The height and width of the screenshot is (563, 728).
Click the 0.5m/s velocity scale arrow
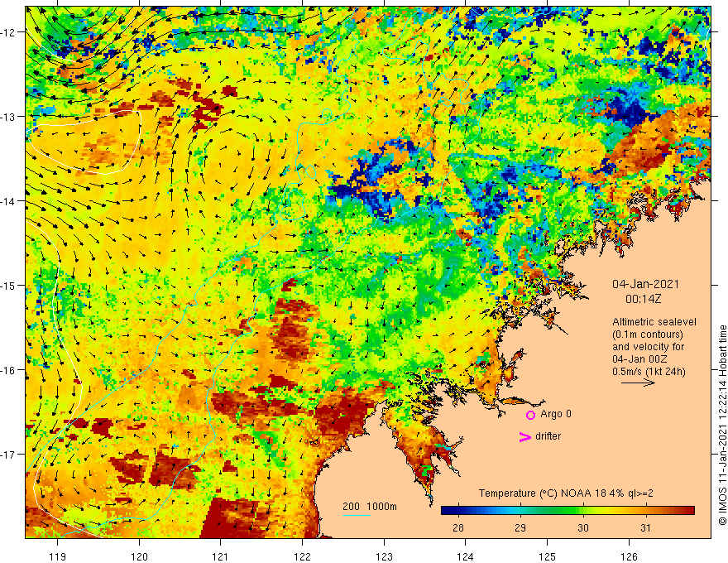pos(638,383)
